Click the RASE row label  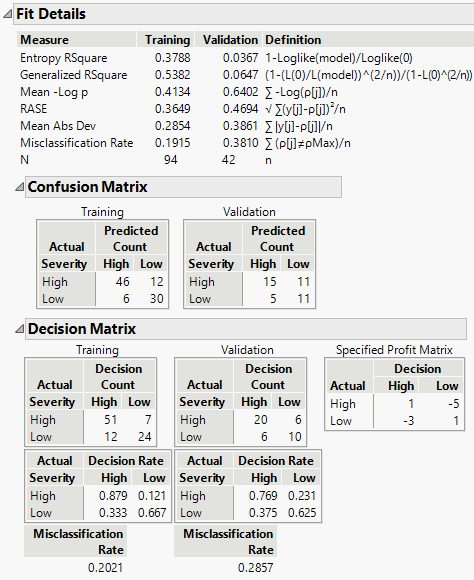click(34, 109)
